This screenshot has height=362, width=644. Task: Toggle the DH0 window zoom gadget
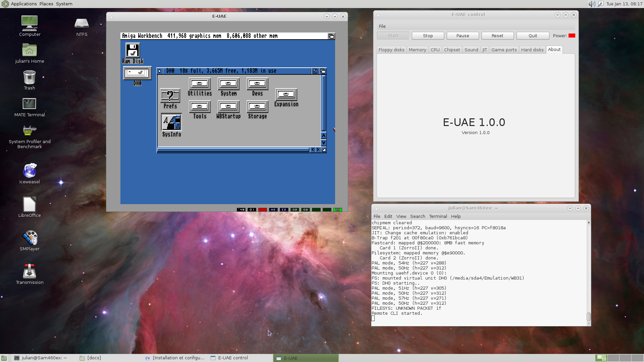coord(315,71)
